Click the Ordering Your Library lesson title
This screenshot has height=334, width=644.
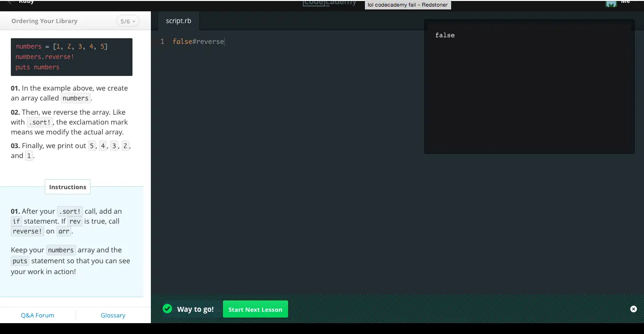tap(44, 21)
